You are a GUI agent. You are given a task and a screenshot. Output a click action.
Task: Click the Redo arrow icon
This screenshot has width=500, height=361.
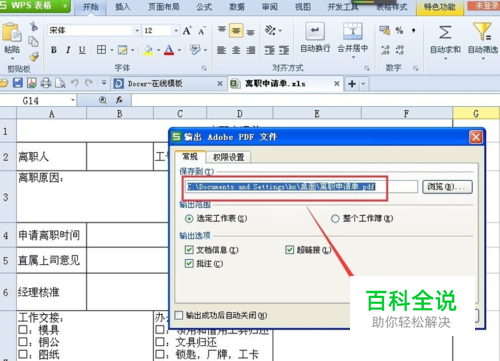click(89, 83)
